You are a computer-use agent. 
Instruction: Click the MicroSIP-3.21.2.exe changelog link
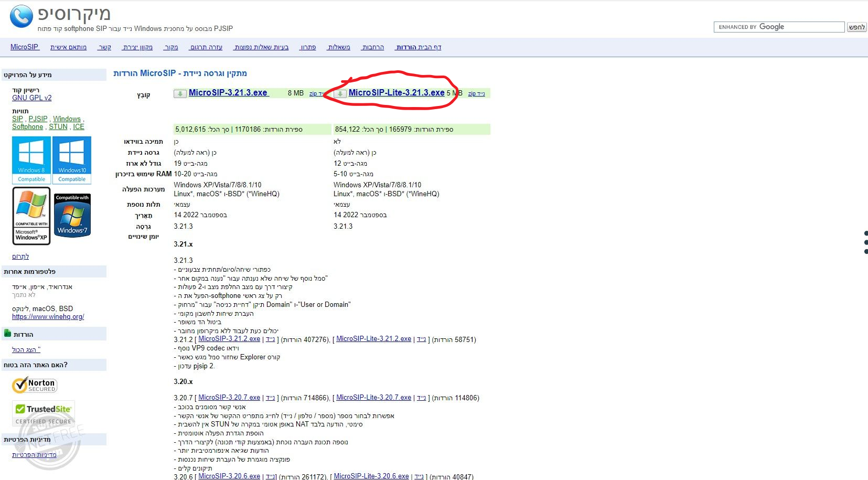coord(229,339)
